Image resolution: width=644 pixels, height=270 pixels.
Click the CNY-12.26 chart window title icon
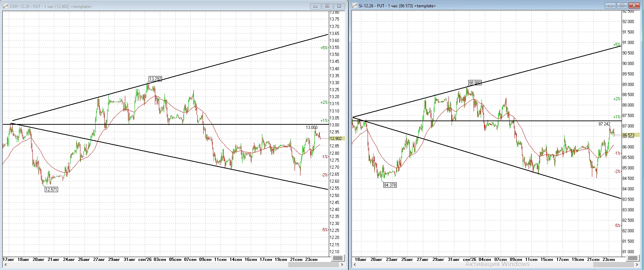coord(5,6)
